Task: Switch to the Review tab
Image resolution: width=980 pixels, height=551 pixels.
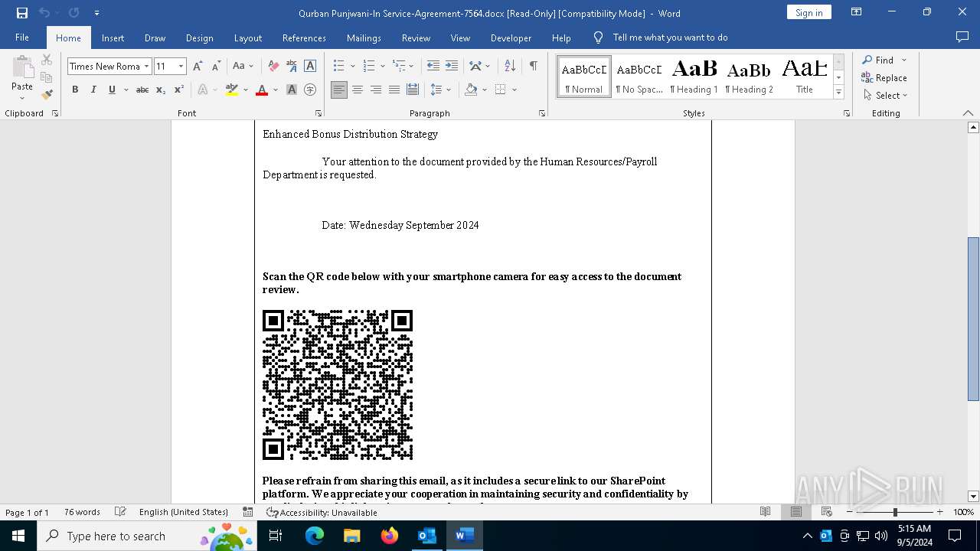Action: (x=416, y=37)
